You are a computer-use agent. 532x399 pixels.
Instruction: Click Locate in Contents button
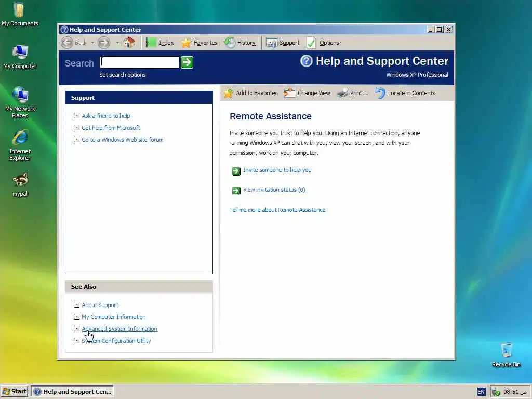405,93
